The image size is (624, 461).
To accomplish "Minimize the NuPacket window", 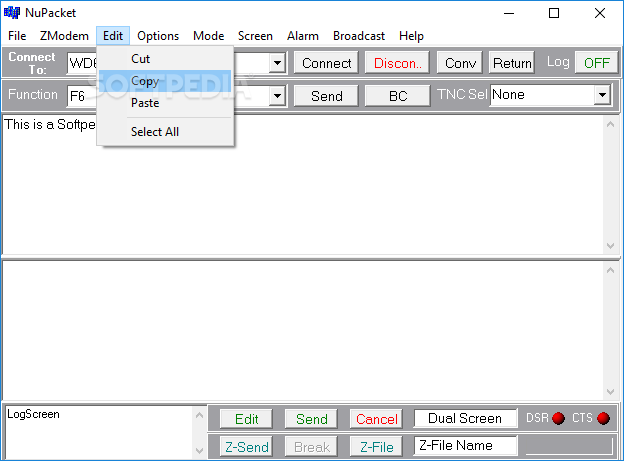I will pos(509,13).
